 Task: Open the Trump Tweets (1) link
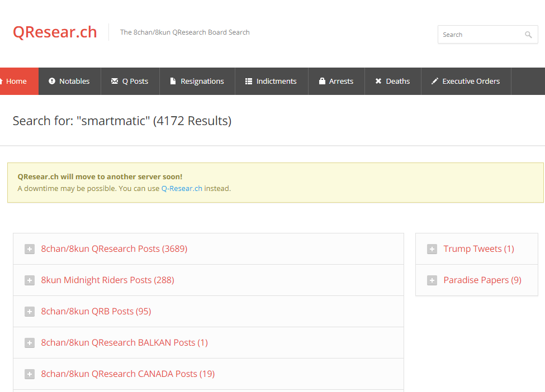pos(478,248)
